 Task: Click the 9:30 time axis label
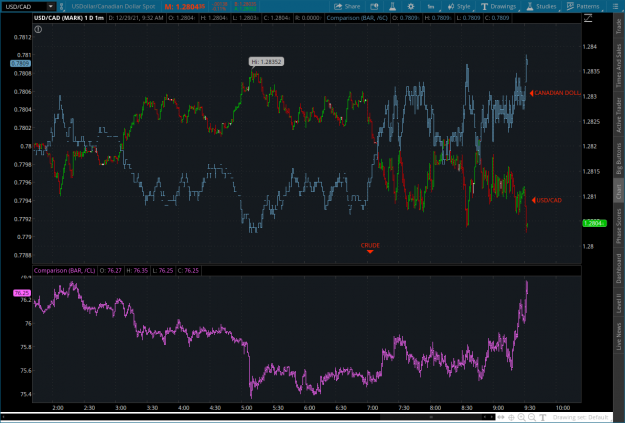529,407
